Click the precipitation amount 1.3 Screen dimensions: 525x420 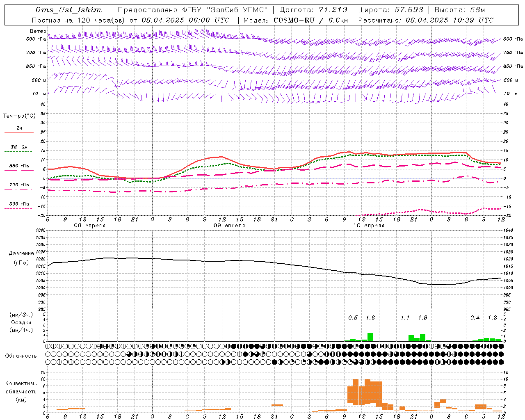tap(492, 318)
